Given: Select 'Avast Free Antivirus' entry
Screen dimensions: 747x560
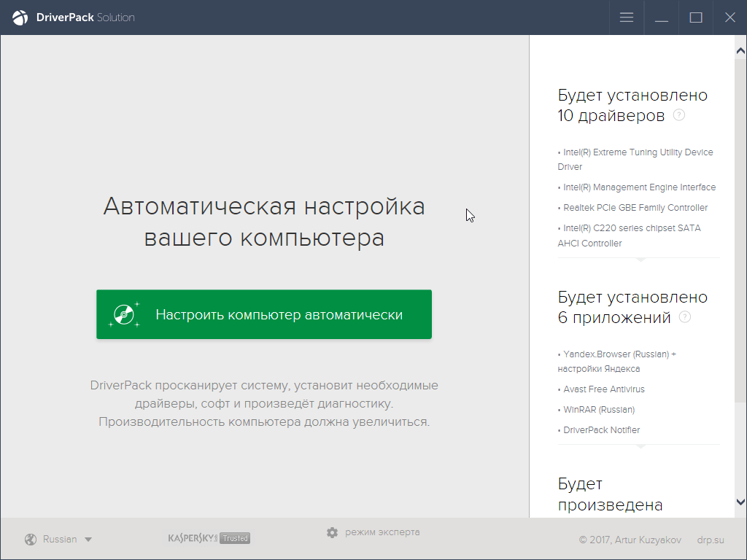Looking at the screenshot, I should [601, 389].
